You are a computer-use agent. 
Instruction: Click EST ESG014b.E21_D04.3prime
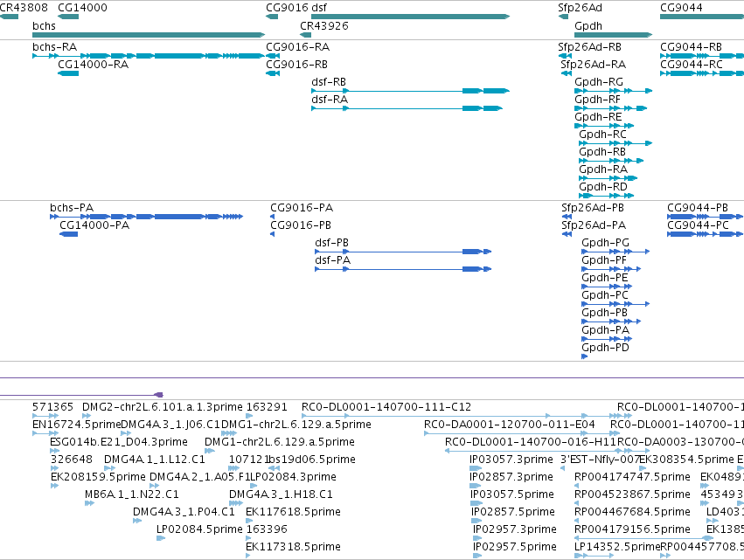point(54,451)
